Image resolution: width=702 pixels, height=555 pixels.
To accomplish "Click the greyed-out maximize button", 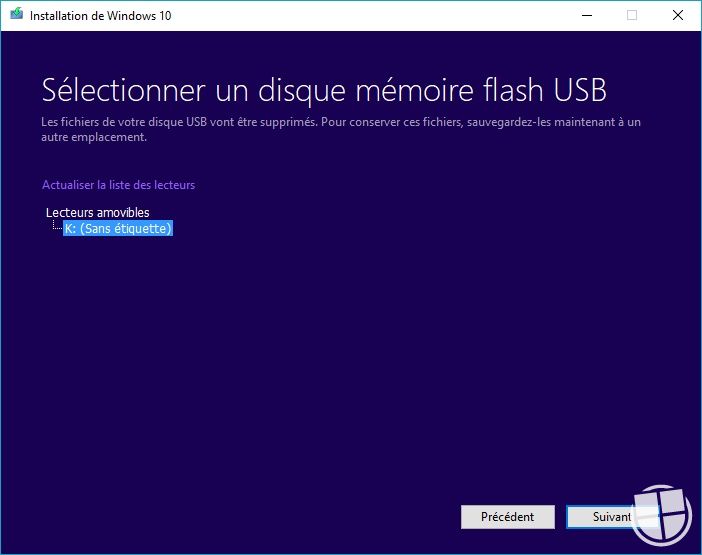I will (632, 15).
